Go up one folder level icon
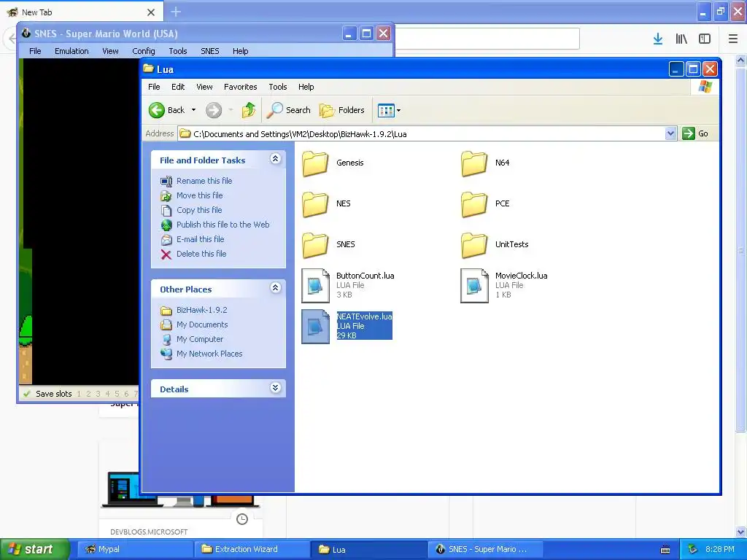The width and height of the screenshot is (747, 560). (248, 110)
